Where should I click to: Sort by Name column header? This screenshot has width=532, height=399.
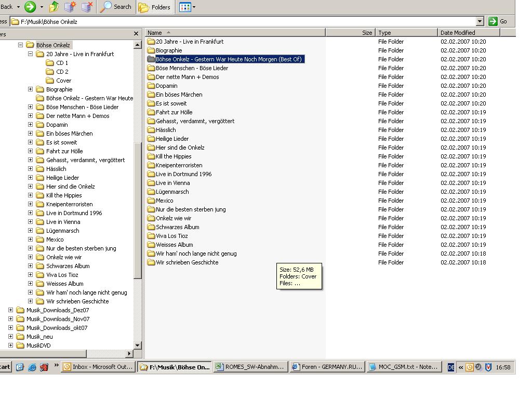235,33
